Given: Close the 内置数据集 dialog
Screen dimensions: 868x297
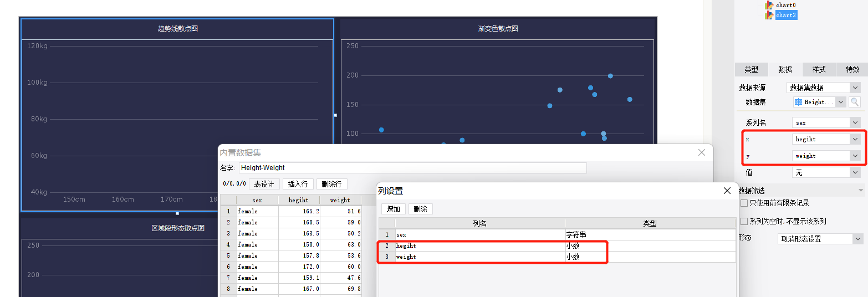Looking at the screenshot, I should pos(702,152).
